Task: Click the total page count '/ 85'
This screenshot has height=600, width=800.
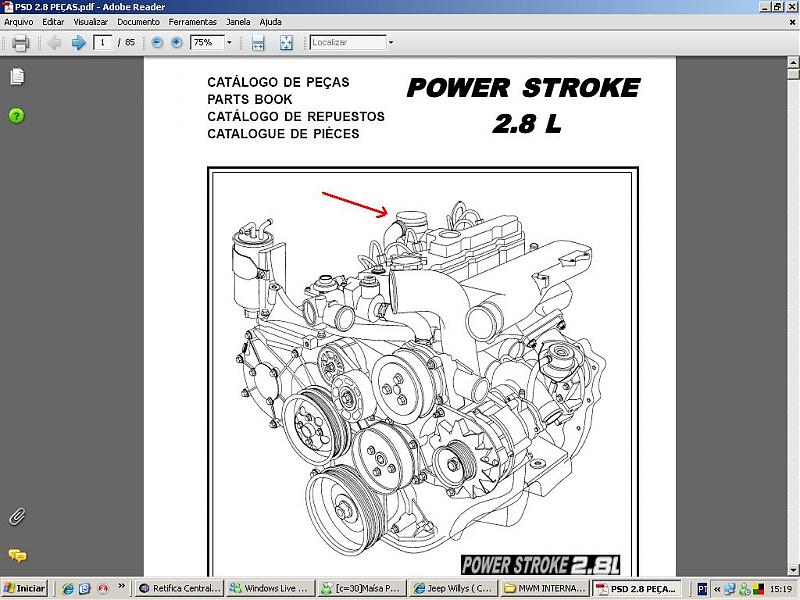Action: point(127,42)
